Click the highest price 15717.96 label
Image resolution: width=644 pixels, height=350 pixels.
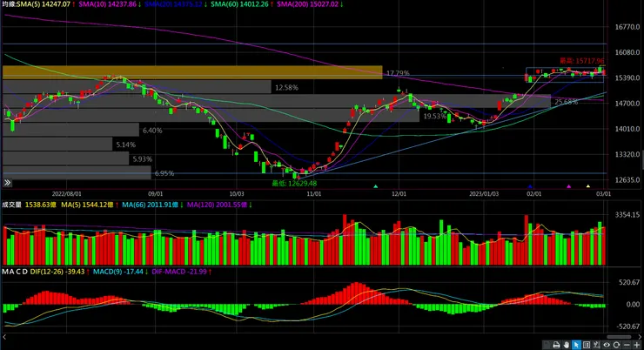582,61
